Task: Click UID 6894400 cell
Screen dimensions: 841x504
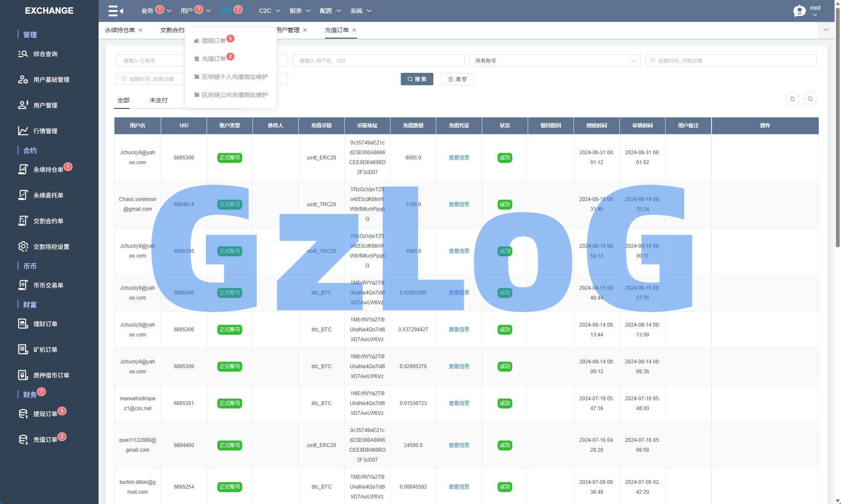Action: pyautogui.click(x=184, y=445)
